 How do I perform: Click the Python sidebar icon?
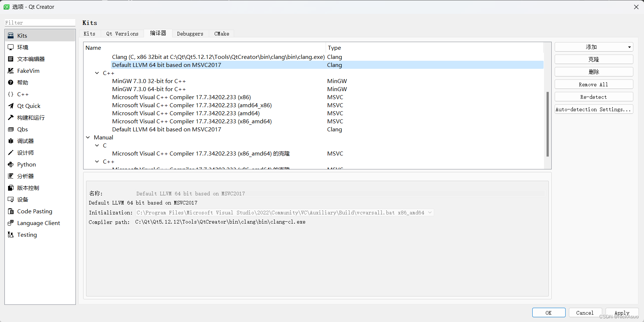point(11,164)
